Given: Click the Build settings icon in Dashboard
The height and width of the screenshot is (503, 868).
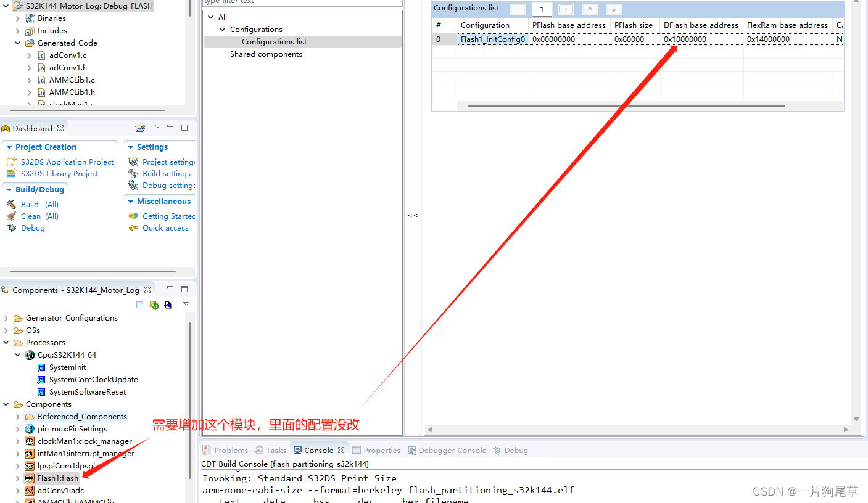Looking at the screenshot, I should [x=133, y=173].
